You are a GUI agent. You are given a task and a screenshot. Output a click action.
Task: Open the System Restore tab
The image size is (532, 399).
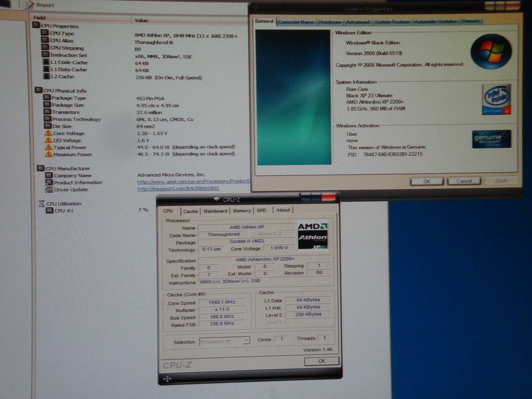pos(392,22)
